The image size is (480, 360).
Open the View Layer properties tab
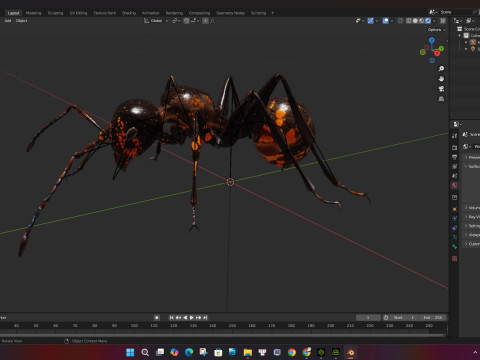pyautogui.click(x=454, y=166)
